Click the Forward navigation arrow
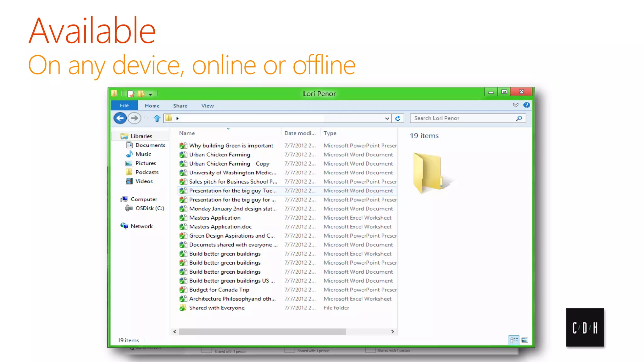This screenshot has width=644, height=362. [134, 118]
